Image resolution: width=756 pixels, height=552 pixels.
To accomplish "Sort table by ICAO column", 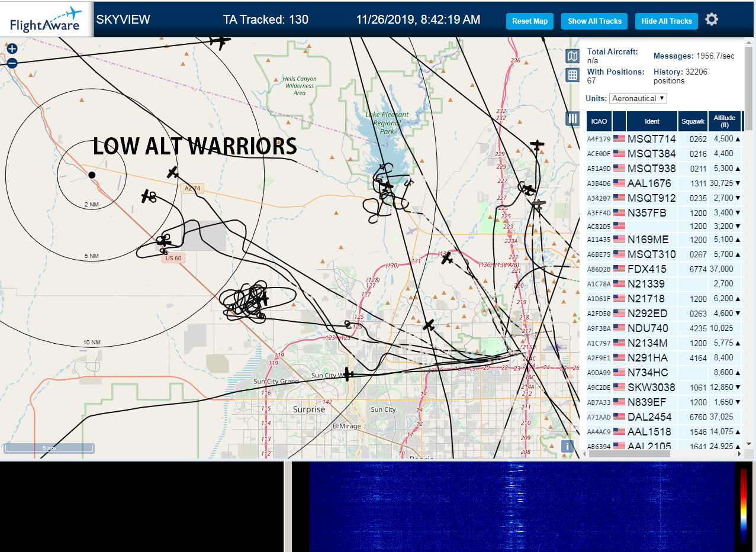I will tap(599, 121).
